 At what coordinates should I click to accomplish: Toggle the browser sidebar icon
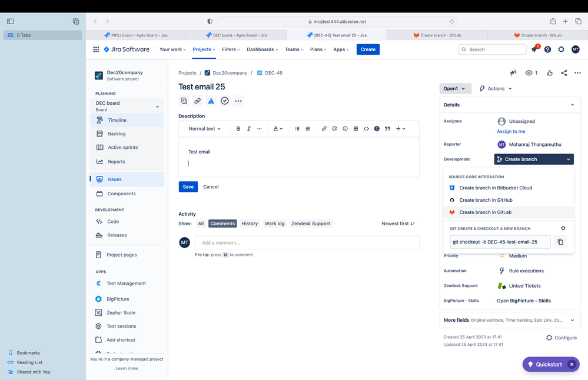[11, 21]
